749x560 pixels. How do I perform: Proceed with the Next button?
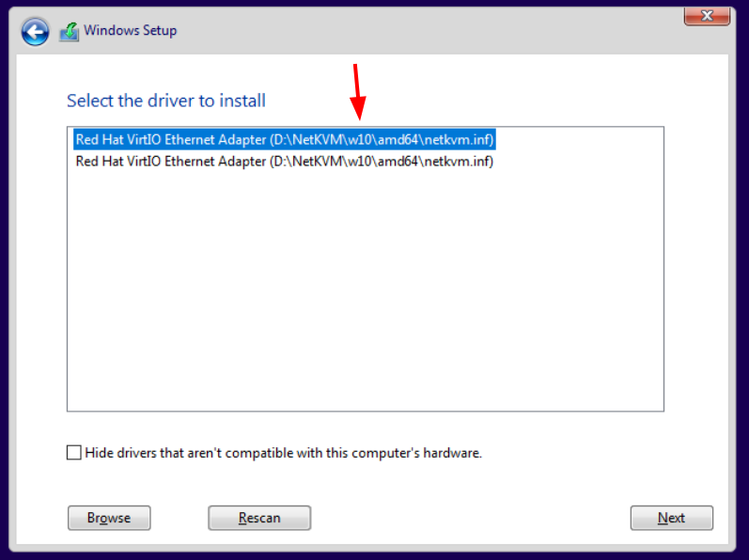[x=671, y=518]
